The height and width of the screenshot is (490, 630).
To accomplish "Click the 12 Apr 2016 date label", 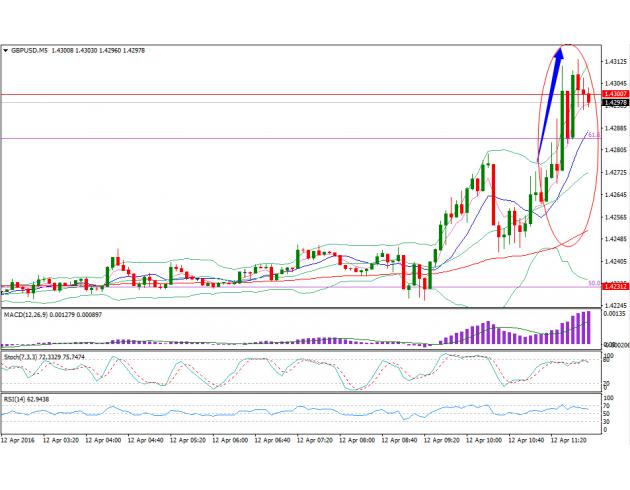I will [x=21, y=438].
